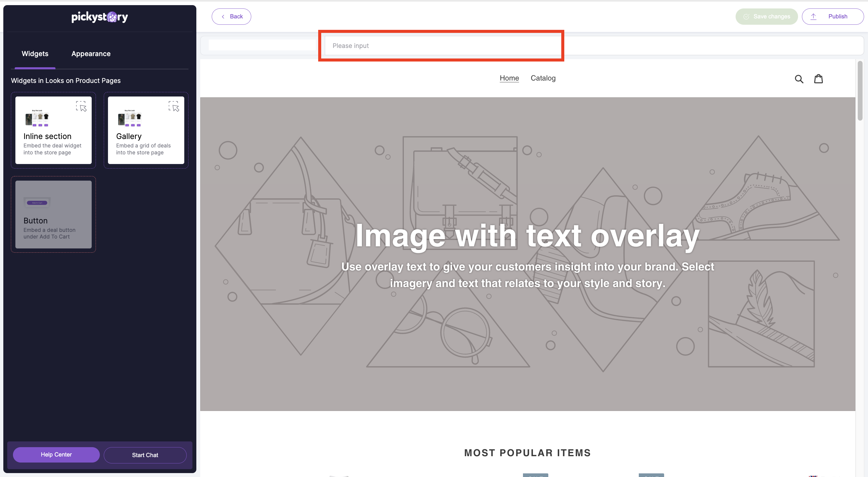
Task: Switch to the Appearance tab
Action: tap(91, 54)
